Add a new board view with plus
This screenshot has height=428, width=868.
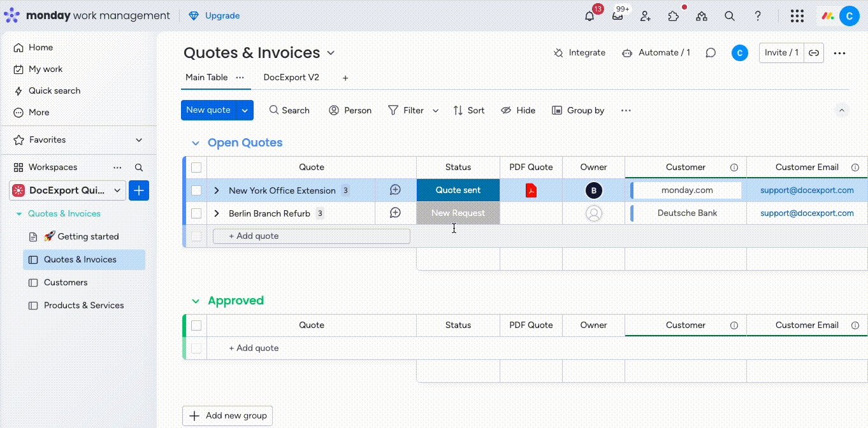point(345,78)
